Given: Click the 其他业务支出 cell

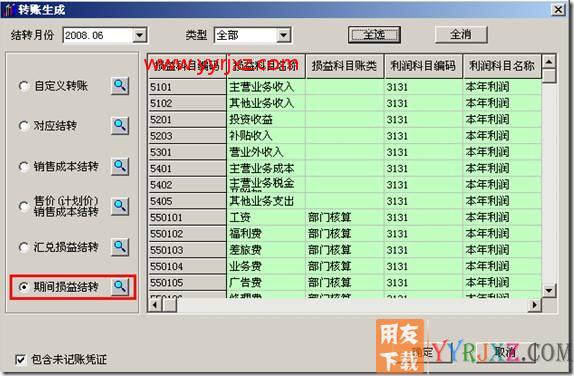Looking at the screenshot, I should (266, 201).
